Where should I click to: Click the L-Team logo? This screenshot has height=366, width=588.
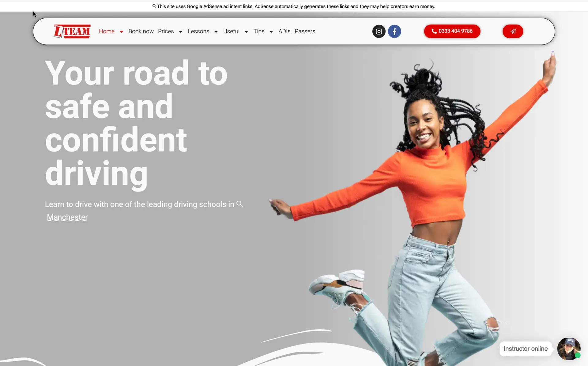point(72,31)
